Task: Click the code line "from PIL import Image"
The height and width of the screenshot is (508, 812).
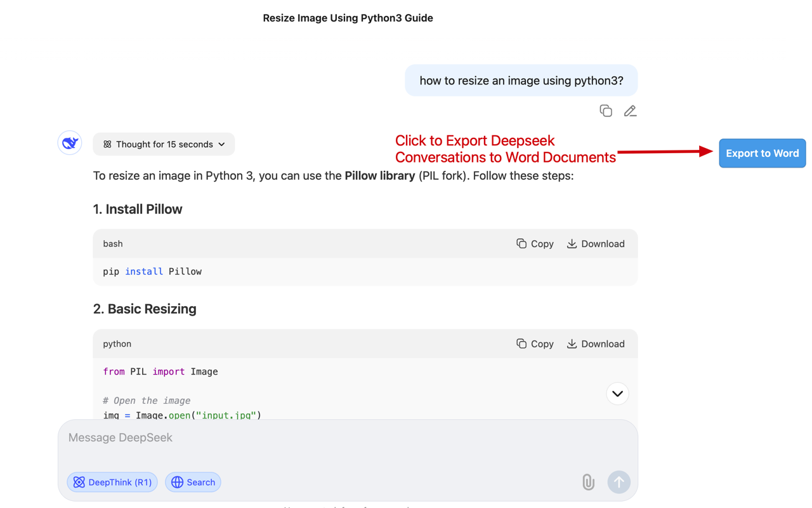Action: click(160, 372)
